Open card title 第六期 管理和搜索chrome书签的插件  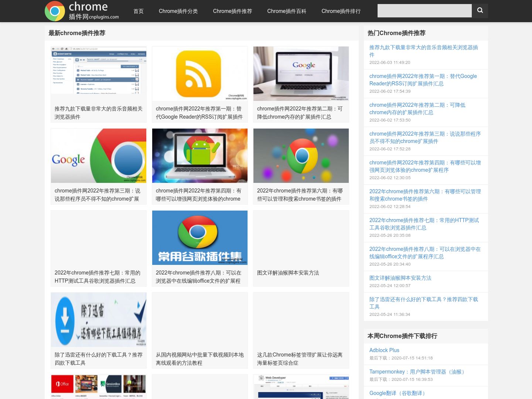click(x=300, y=195)
